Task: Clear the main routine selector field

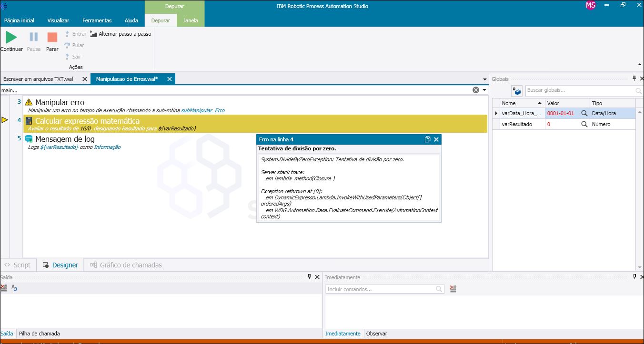Action: pos(475,90)
